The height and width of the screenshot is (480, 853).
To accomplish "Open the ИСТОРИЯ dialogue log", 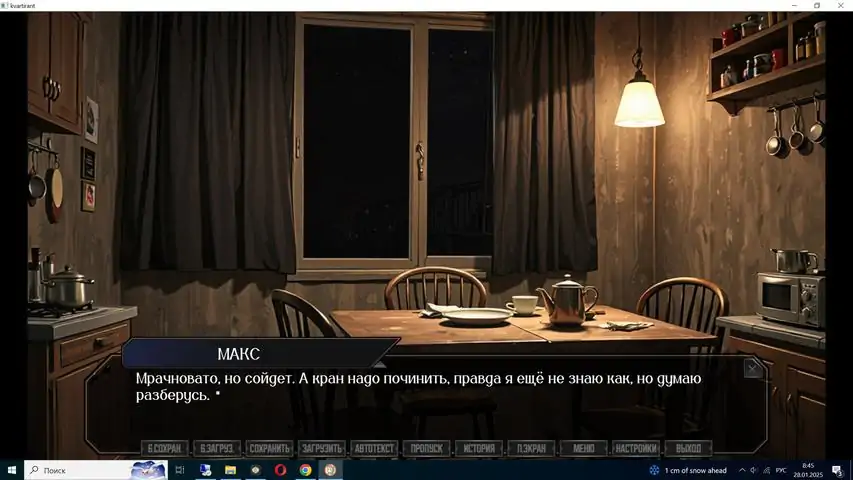I will click(x=479, y=448).
